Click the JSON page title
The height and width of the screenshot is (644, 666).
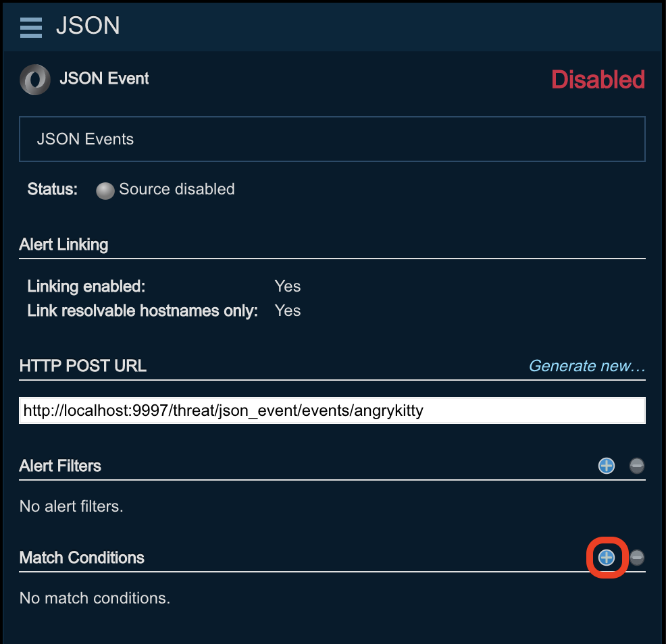pyautogui.click(x=88, y=26)
